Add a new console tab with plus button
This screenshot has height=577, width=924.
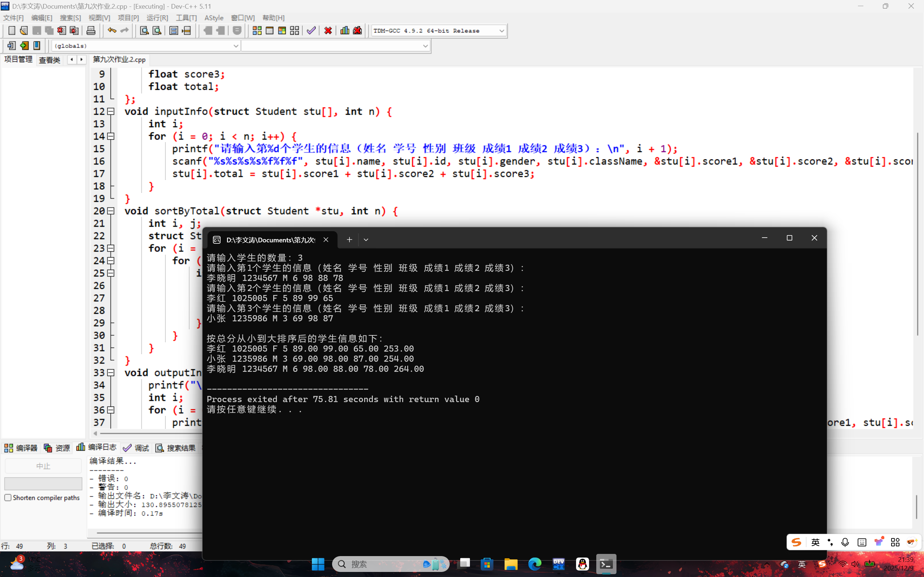(x=349, y=240)
